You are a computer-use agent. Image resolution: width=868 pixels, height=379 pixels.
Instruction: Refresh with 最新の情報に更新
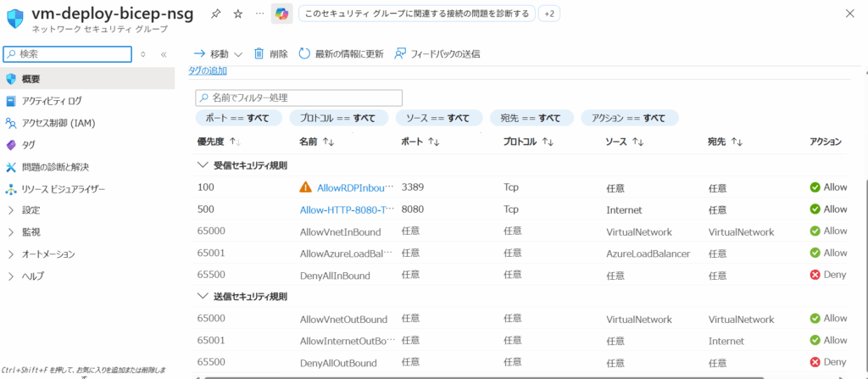[341, 53]
